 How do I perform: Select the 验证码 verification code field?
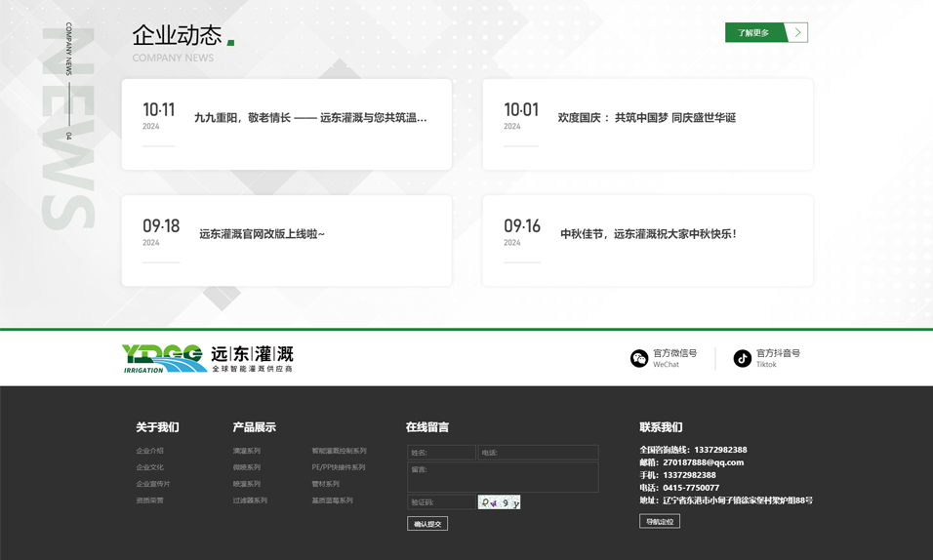pyautogui.click(x=441, y=502)
